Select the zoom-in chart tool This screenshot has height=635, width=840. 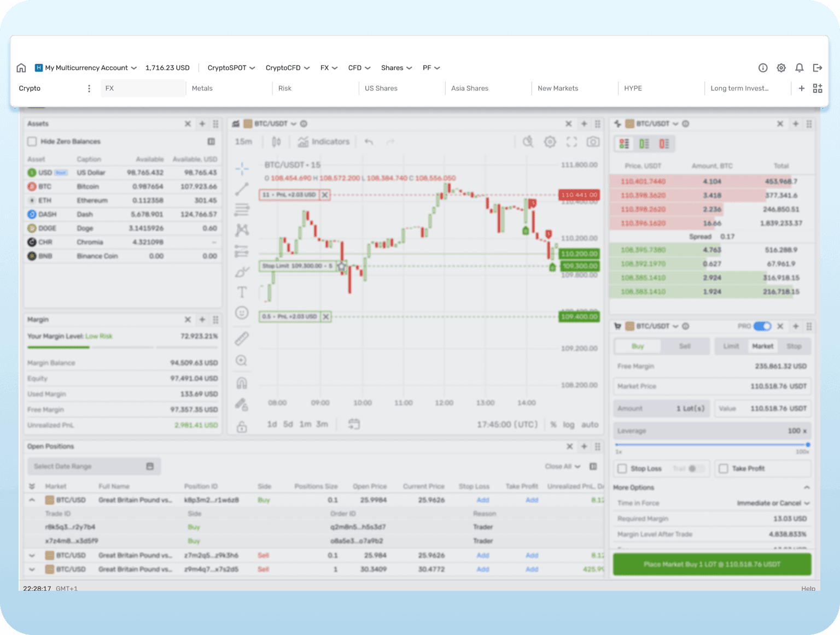242,361
